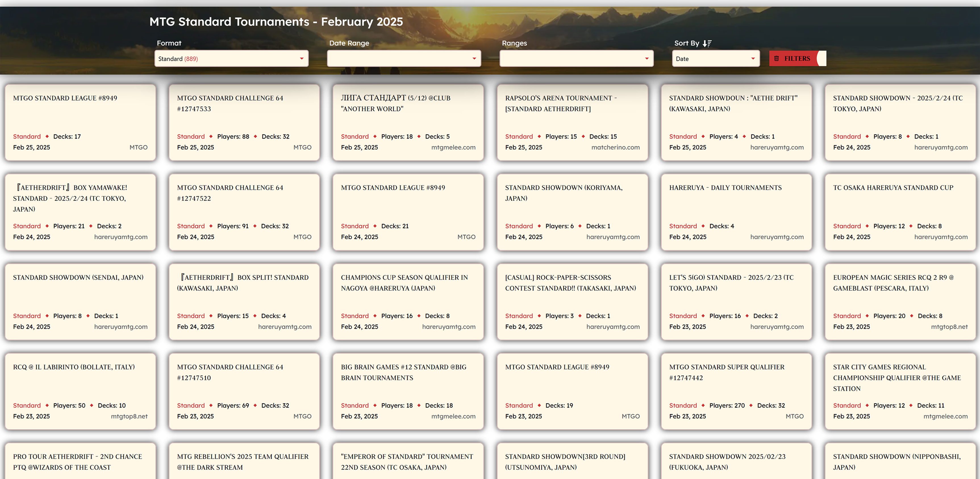The width and height of the screenshot is (980, 479).
Task: Open Standard Showdown[3rd Round] Utsunomiya card
Action: pyautogui.click(x=572, y=461)
